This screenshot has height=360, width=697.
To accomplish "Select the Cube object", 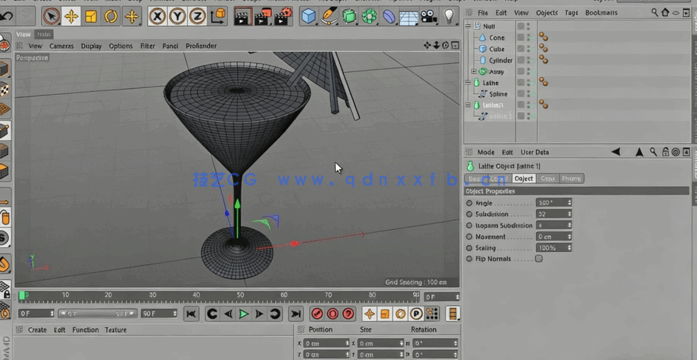I will point(497,49).
